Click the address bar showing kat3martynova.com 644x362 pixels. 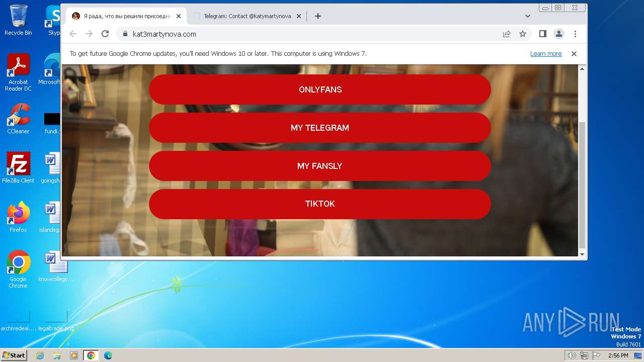click(x=312, y=34)
